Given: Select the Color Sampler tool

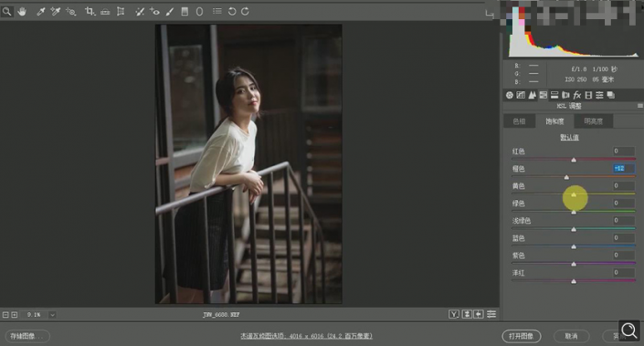Looking at the screenshot, I should click(56, 12).
